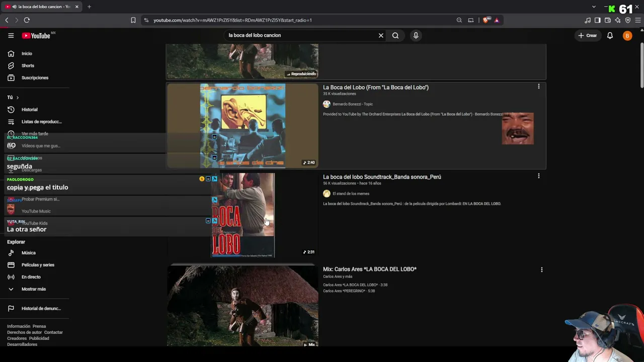
Task: Start voice search with the microphone
Action: pos(416,35)
